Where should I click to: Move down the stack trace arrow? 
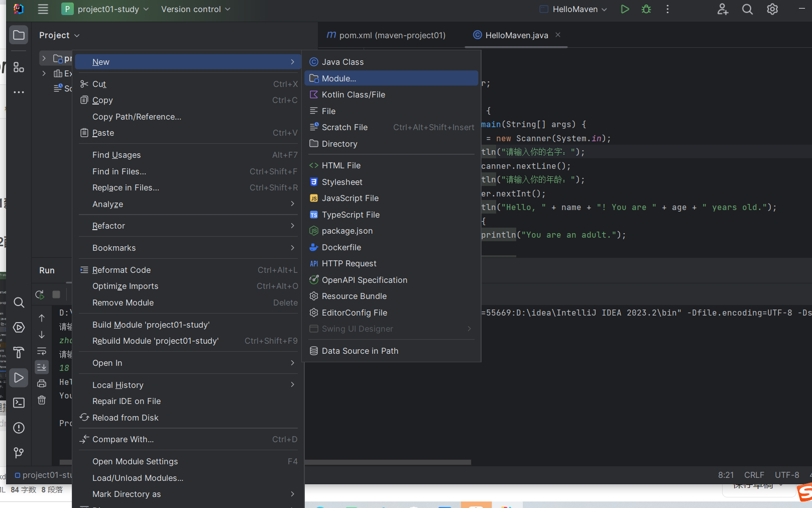(x=42, y=335)
